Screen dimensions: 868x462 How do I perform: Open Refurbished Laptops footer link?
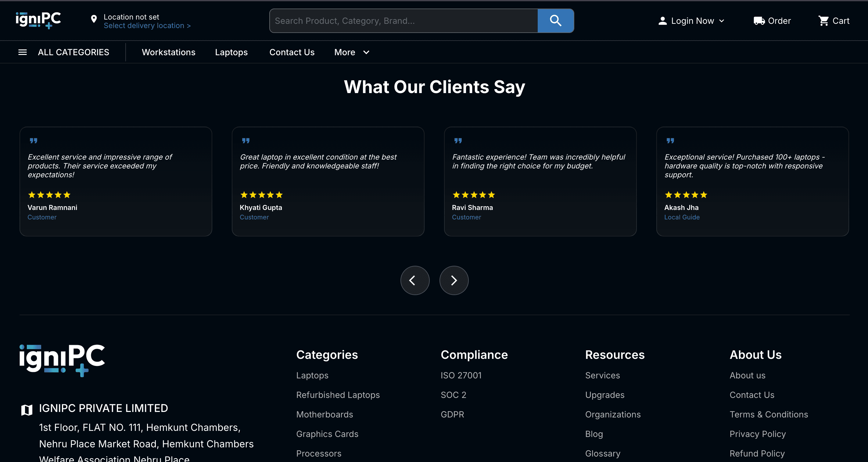338,395
